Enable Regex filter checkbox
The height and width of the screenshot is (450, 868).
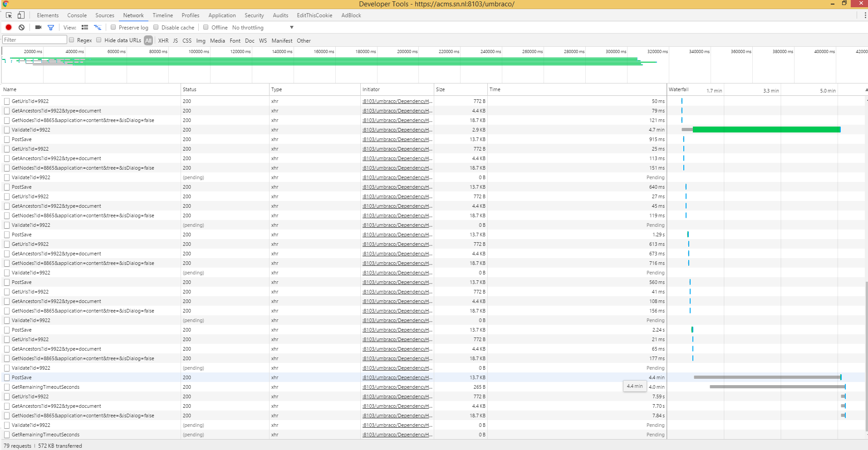tap(72, 40)
